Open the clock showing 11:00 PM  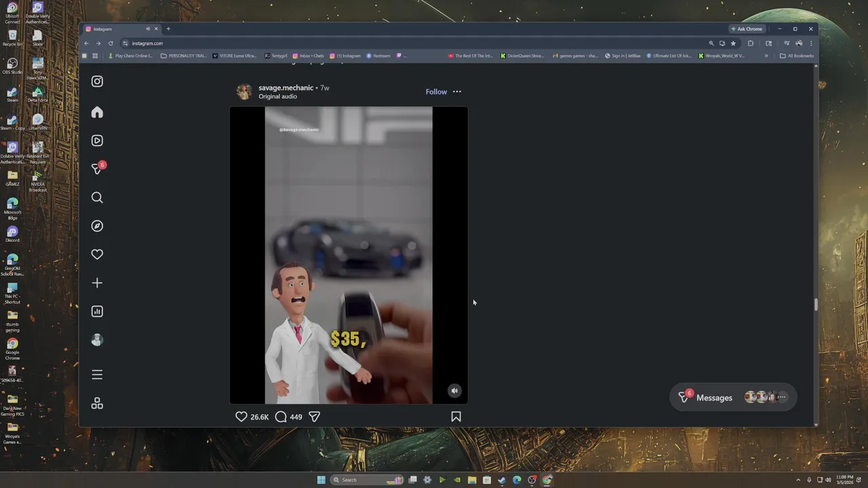coord(845,480)
